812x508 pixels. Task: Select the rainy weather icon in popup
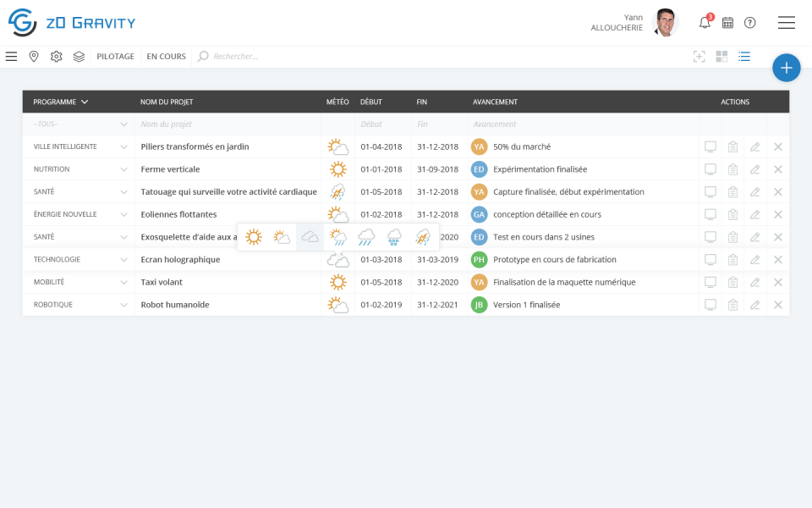(366, 237)
